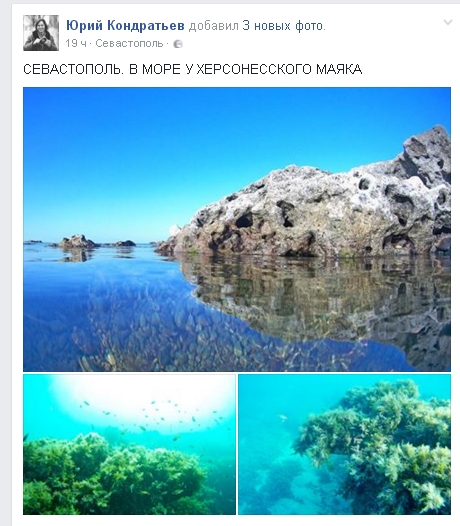460x526 pixels.
Task: Open underwater seaweed reef photo on right
Action: [x=344, y=444]
